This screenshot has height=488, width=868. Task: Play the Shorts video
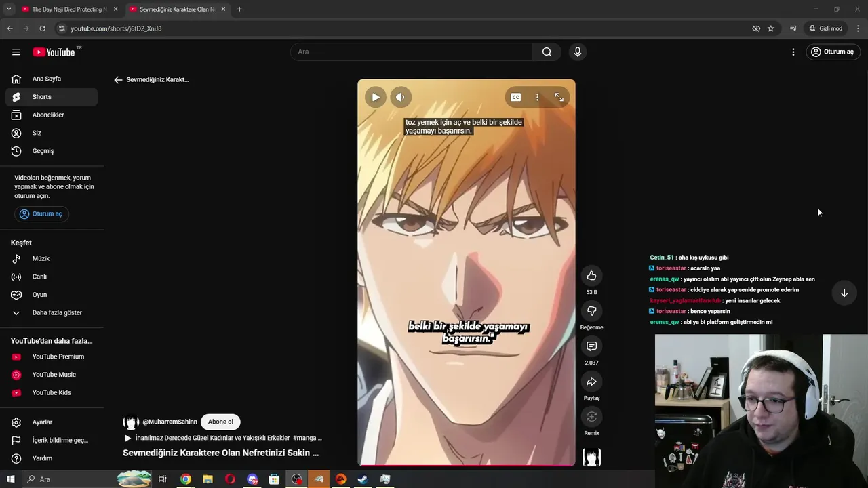point(376,97)
